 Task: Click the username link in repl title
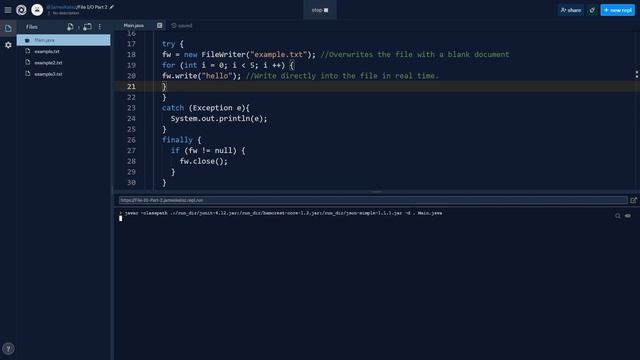(x=61, y=7)
